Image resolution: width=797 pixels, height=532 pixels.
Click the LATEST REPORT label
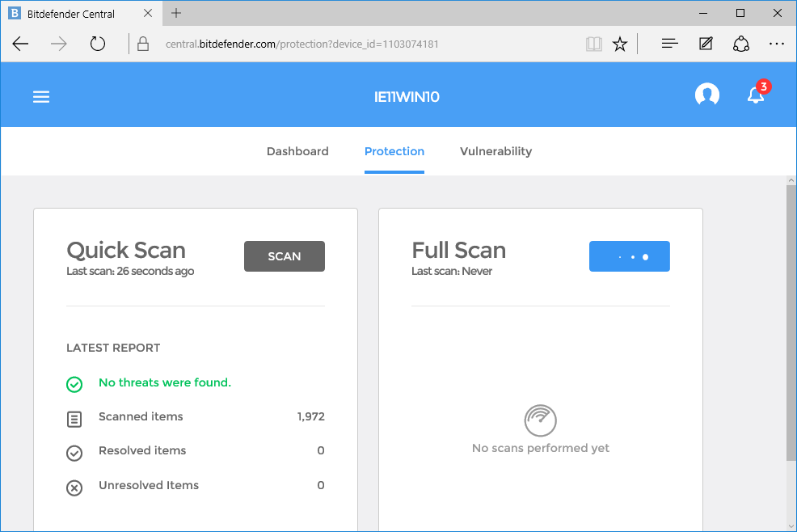(113, 348)
